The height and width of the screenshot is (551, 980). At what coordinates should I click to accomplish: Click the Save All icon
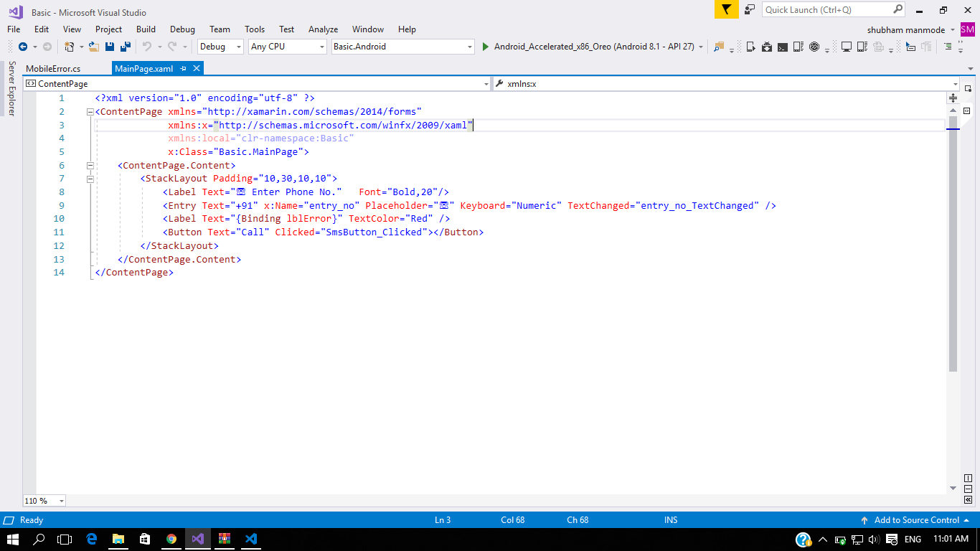[126, 47]
